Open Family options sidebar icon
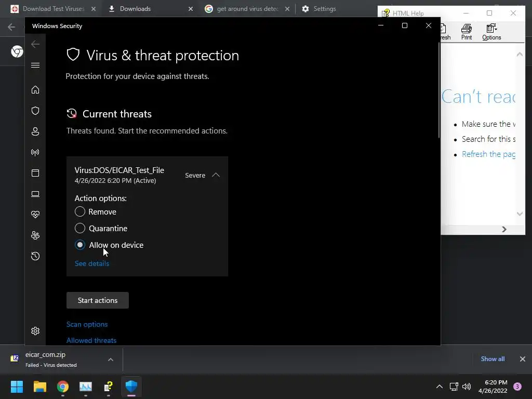532x399 pixels. pyautogui.click(x=35, y=235)
